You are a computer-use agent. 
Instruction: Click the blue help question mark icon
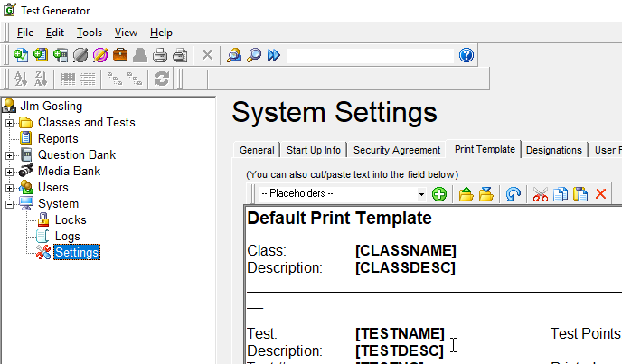pyautogui.click(x=466, y=55)
